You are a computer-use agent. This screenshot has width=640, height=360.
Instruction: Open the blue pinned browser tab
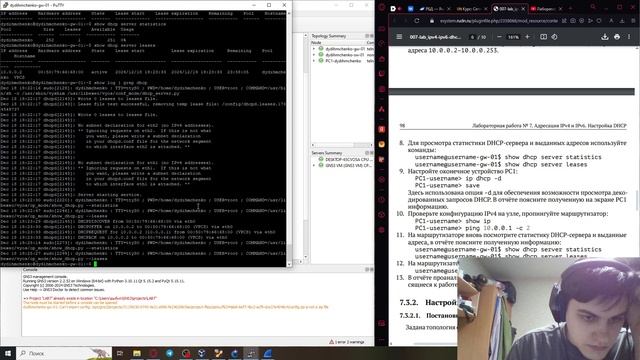coord(410,8)
